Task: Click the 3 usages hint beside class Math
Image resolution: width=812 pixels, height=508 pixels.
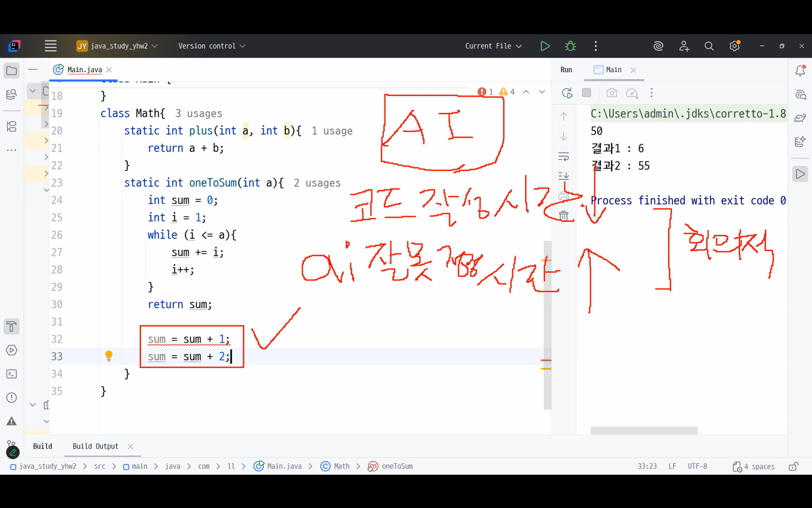Action: pos(199,113)
